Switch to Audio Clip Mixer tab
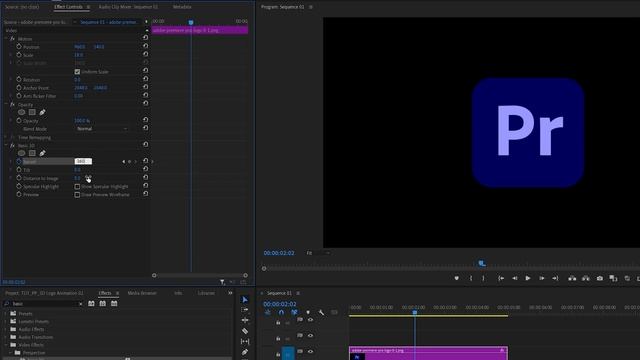This screenshot has height=360, width=640. pos(128,7)
